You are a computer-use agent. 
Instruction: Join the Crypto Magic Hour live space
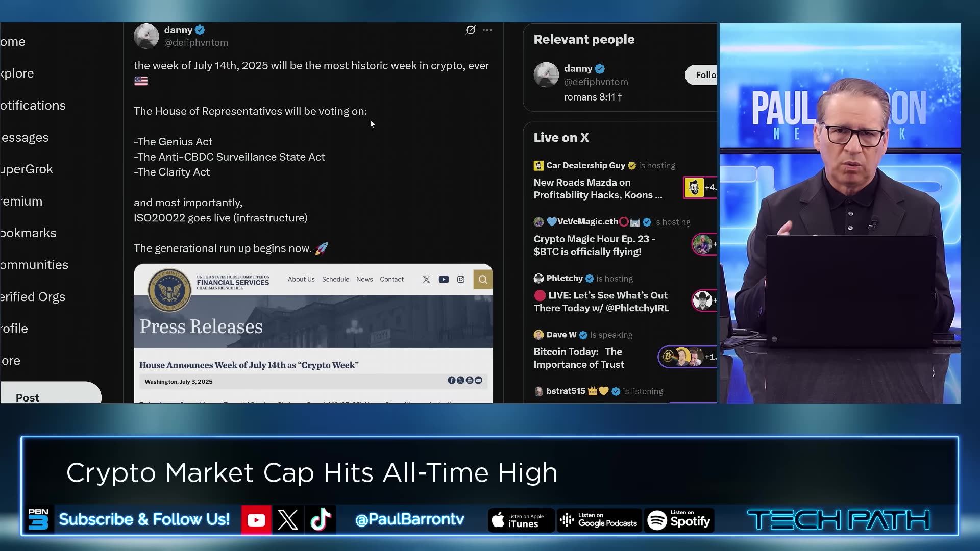594,245
